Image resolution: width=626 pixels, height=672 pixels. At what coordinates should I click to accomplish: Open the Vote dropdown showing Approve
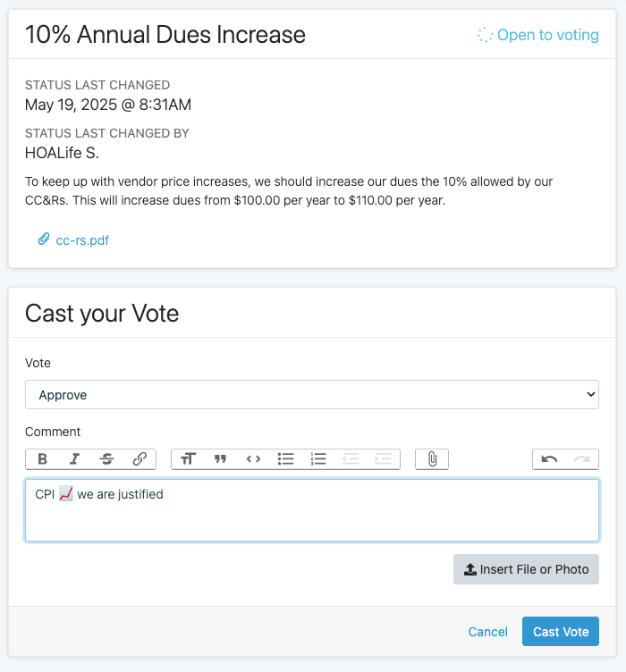(x=312, y=394)
